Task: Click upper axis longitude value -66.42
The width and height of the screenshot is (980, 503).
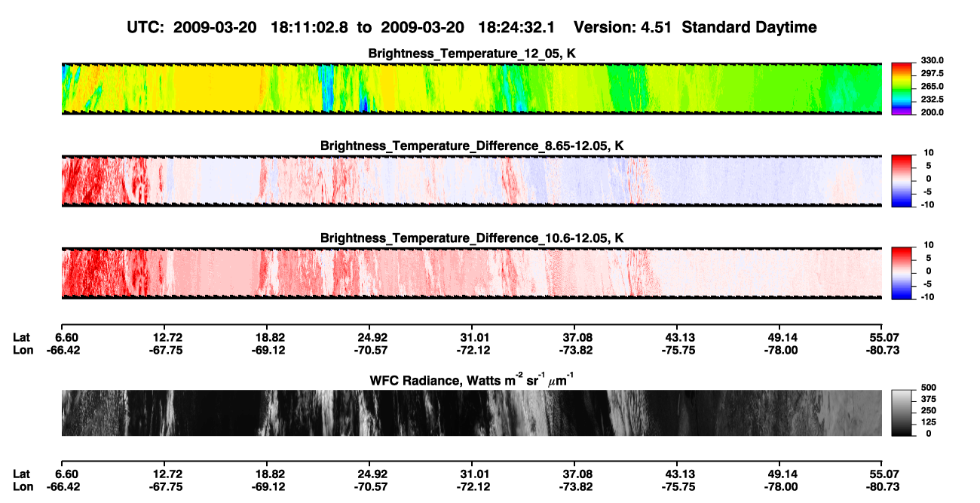Action: coord(64,350)
